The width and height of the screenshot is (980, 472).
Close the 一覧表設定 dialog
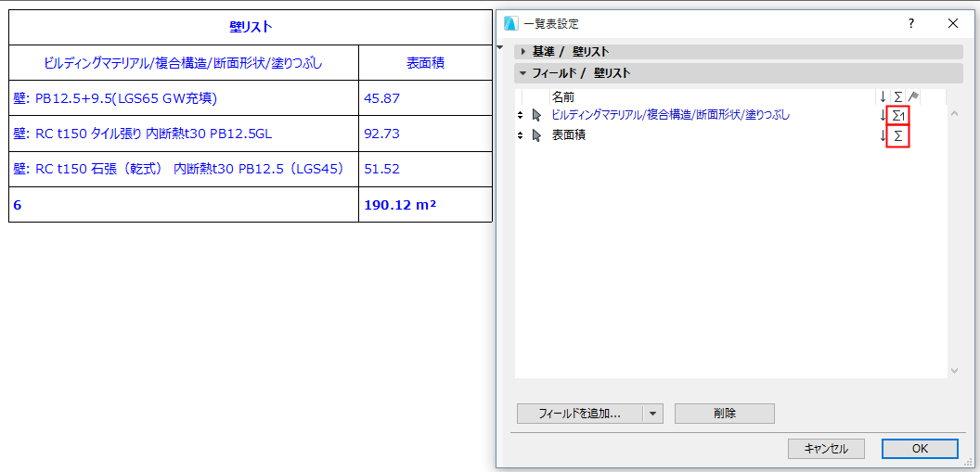952,24
